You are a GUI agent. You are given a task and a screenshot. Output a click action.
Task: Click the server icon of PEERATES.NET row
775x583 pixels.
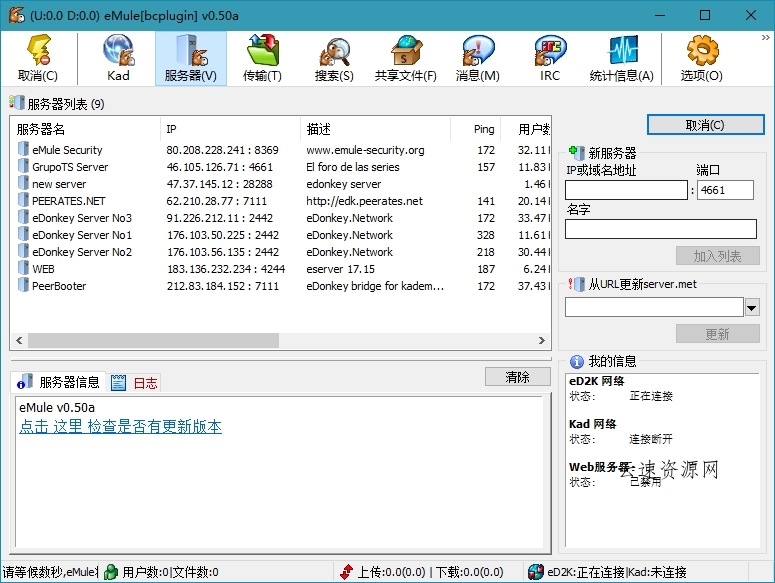[23, 200]
